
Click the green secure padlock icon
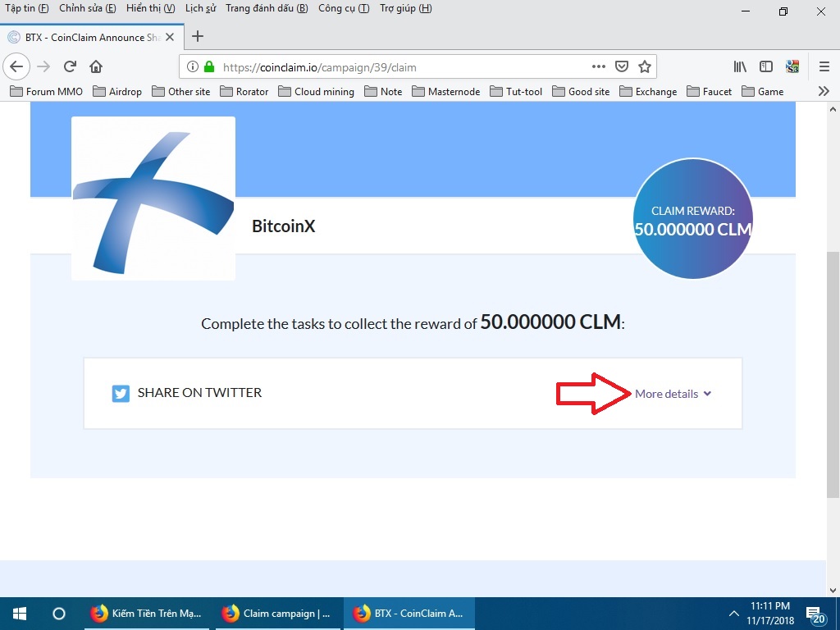[x=209, y=66]
